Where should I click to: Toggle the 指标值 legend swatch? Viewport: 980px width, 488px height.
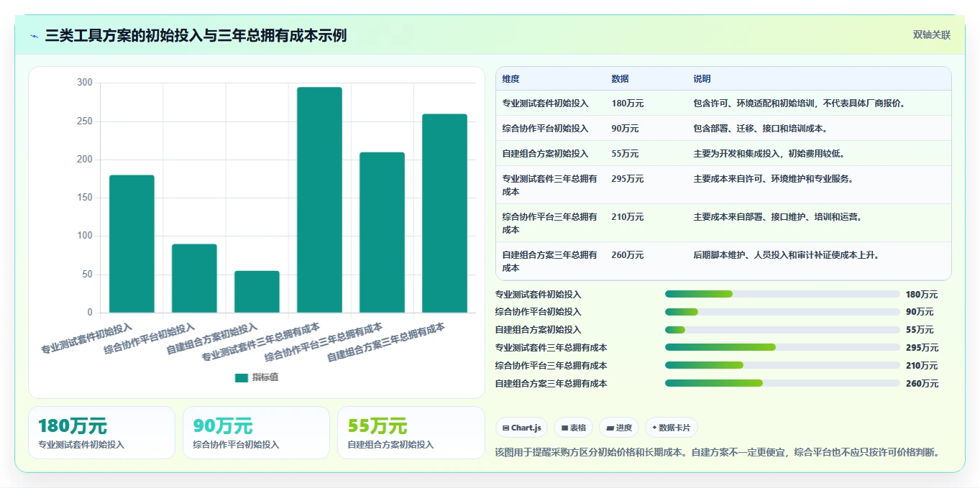tap(242, 377)
